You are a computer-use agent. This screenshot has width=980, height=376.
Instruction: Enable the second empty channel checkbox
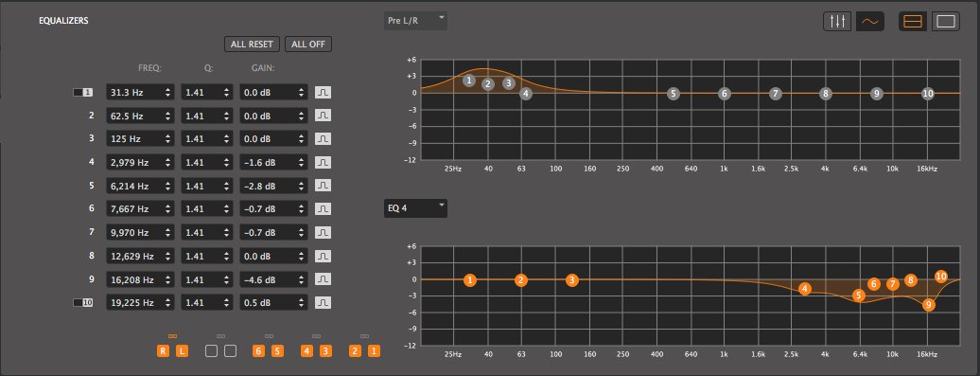[x=230, y=351]
